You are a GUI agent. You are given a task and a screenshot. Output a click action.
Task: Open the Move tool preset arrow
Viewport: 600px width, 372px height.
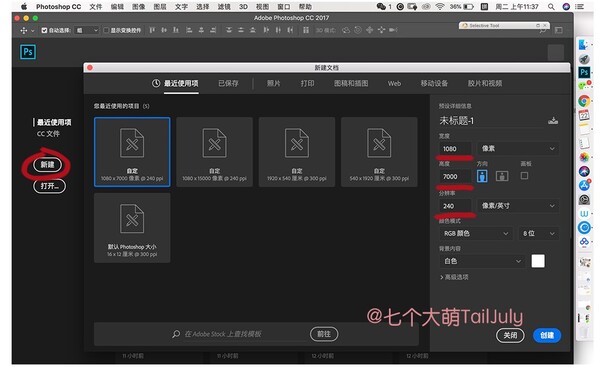pos(33,31)
